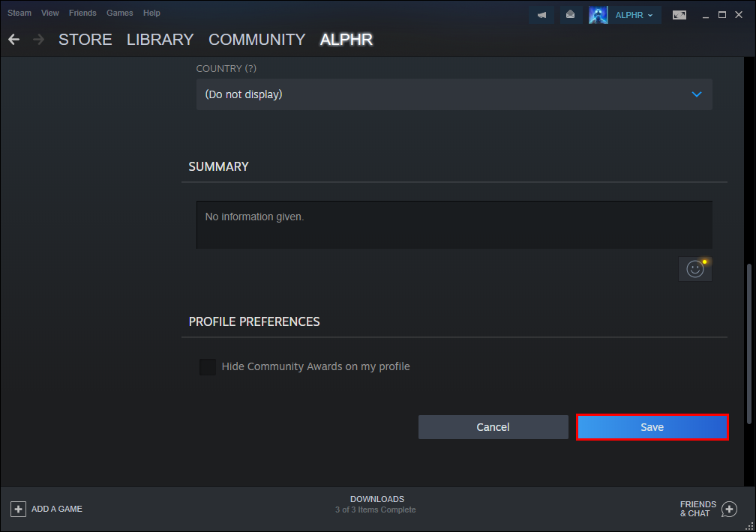Viewport: 756px width, 532px height.
Task: Check Hide Community Awards on my profile
Action: tap(208, 366)
